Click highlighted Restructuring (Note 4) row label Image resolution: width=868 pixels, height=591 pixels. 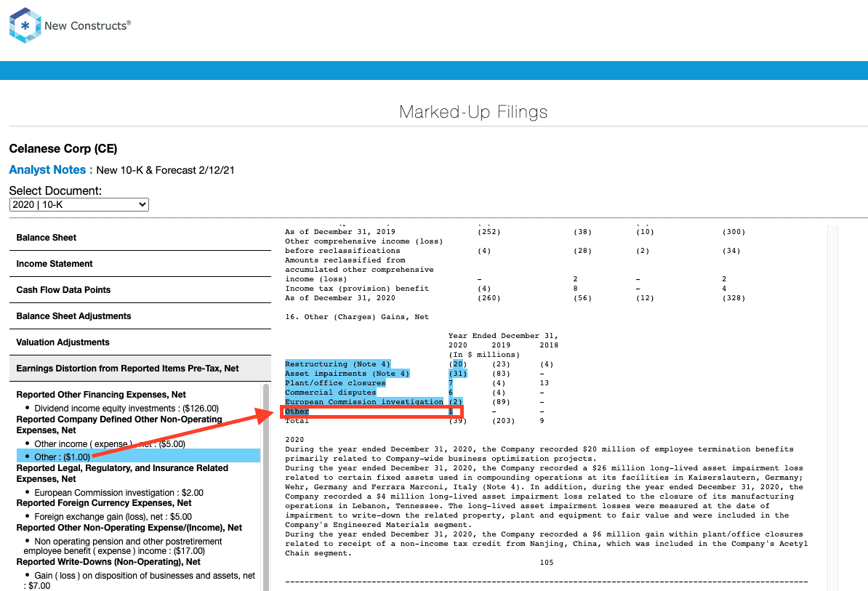338,364
